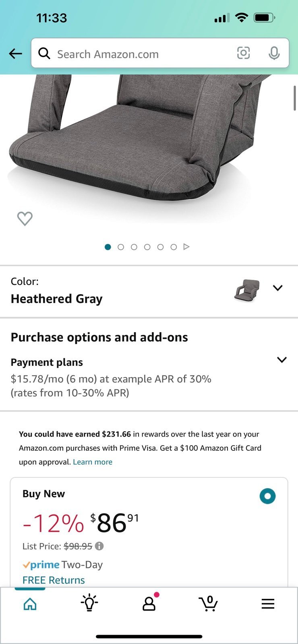Open camera lens search icon
Image resolution: width=298 pixels, height=644 pixels.
pos(243,53)
